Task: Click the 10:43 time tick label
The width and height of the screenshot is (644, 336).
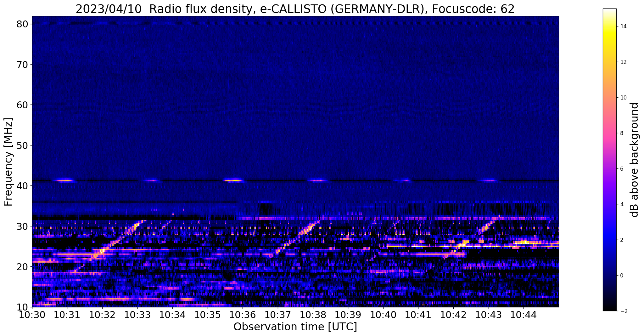Action: click(489, 315)
